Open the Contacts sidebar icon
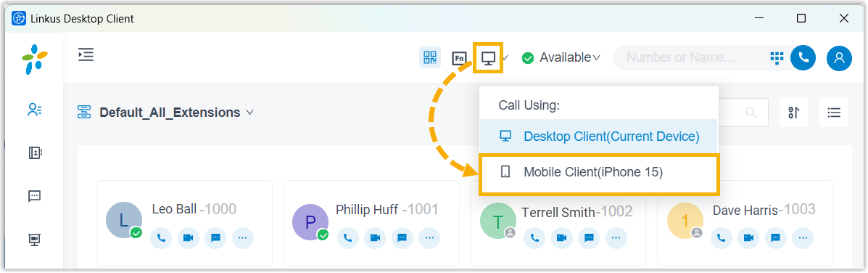The height and width of the screenshot is (273, 868). [x=35, y=152]
